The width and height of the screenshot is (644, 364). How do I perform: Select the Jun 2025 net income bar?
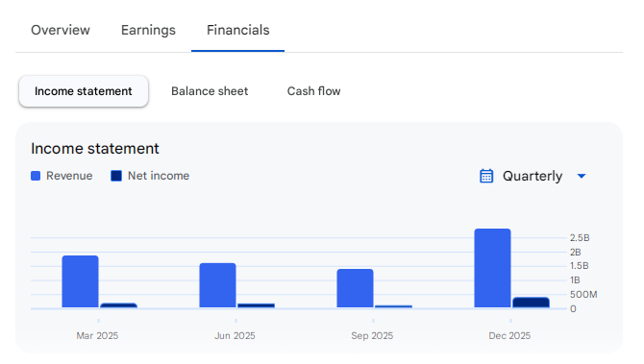point(257,305)
